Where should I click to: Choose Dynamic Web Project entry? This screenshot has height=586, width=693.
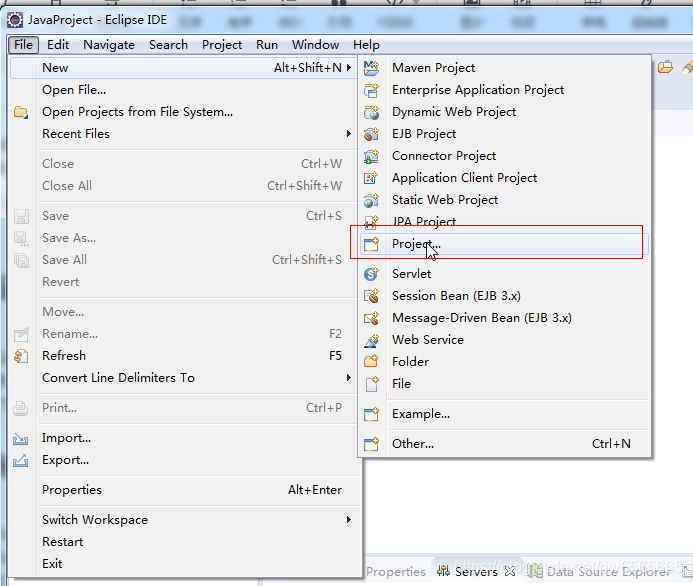point(504,112)
